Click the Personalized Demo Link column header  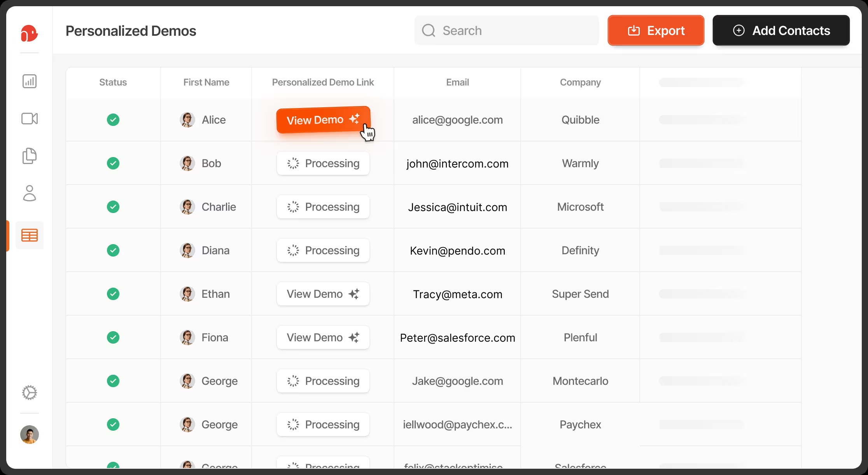click(x=323, y=82)
